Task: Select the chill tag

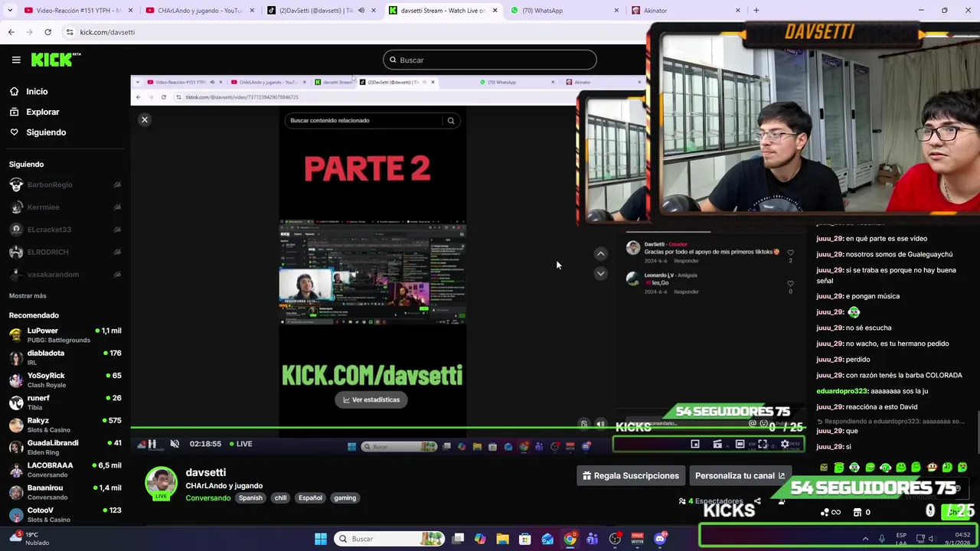Action: click(x=280, y=498)
